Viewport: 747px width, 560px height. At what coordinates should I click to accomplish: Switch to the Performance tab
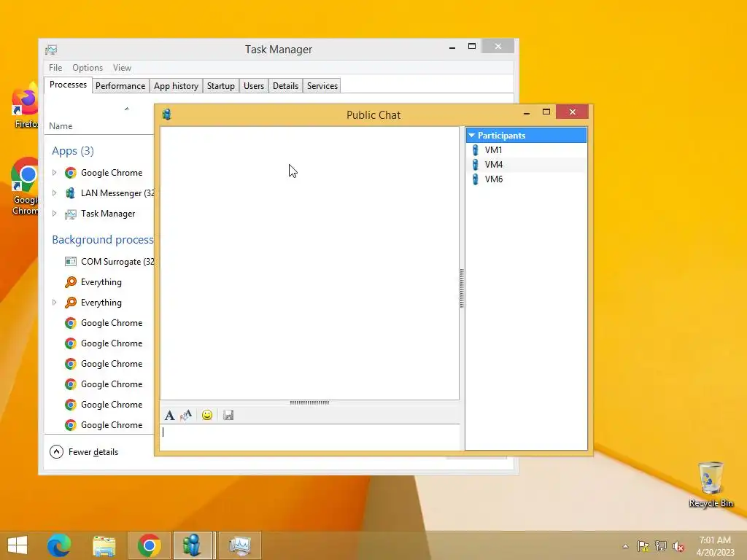(x=120, y=86)
